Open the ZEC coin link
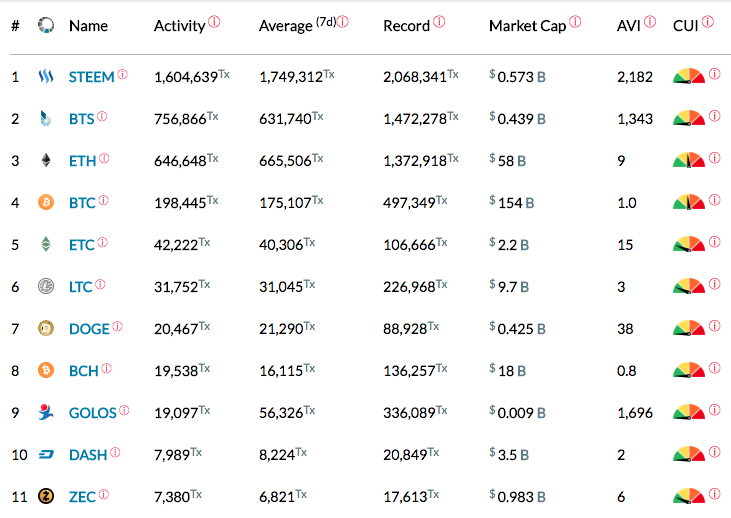Image resolution: width=731 pixels, height=518 pixels. [x=83, y=497]
